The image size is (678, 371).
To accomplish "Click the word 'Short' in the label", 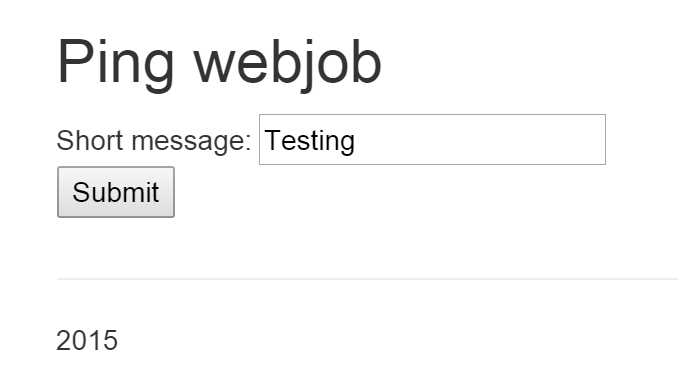I will coord(90,141).
